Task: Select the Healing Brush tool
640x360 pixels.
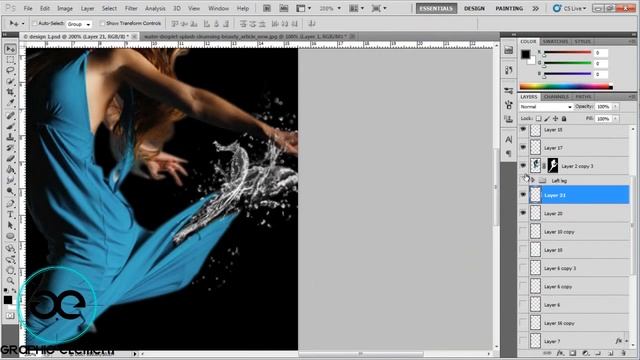Action: click(x=10, y=116)
